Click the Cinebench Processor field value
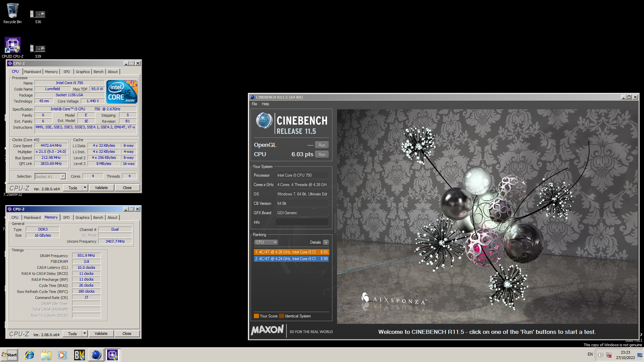 coord(302,175)
